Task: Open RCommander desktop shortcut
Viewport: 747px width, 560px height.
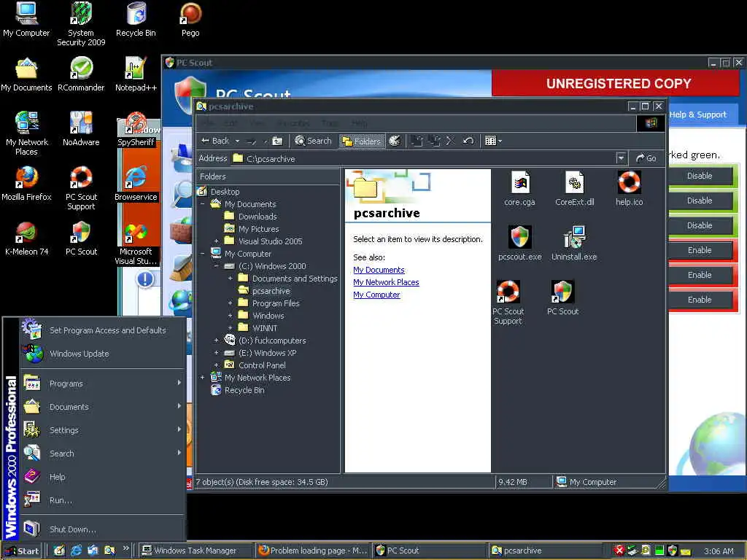Action: [81, 74]
